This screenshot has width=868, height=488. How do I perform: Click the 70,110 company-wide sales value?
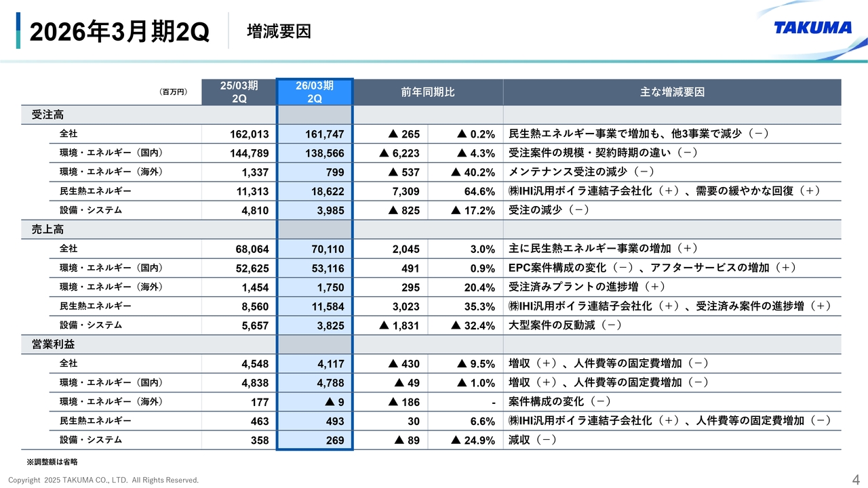[x=328, y=249]
